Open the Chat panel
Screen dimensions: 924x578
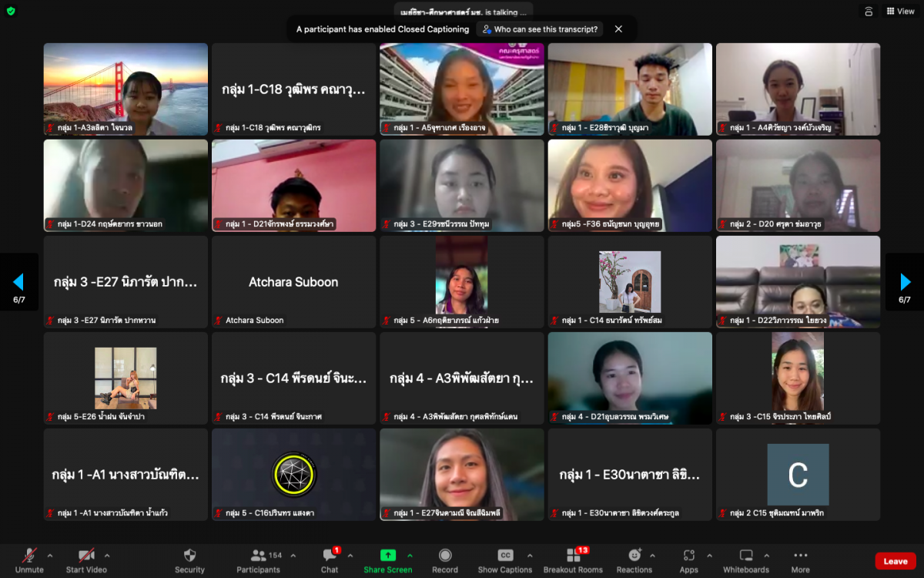tap(330, 560)
